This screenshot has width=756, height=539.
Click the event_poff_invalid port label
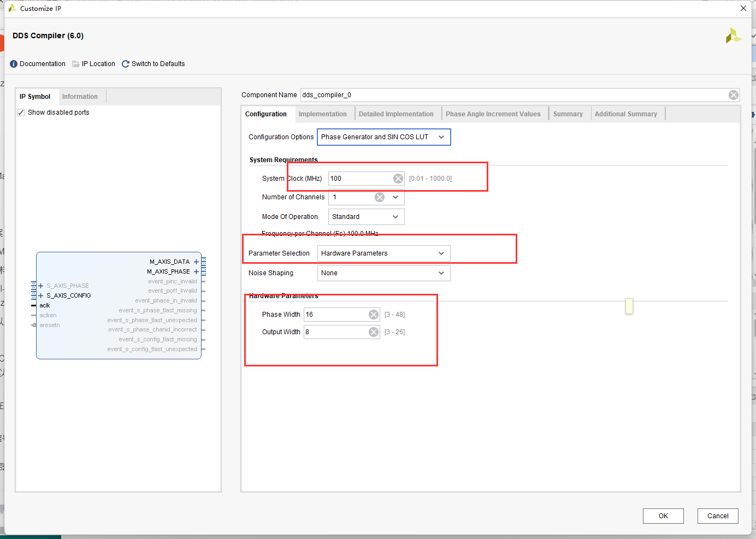click(173, 291)
